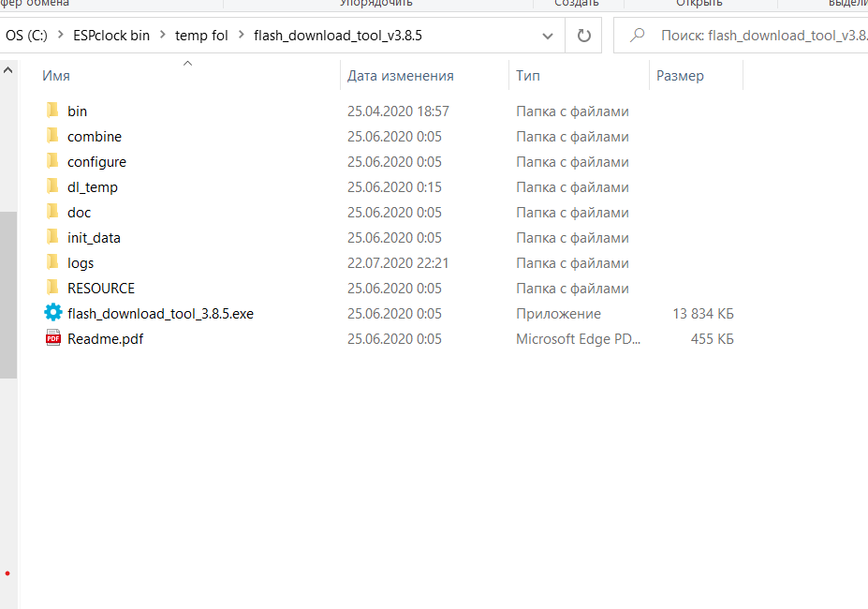This screenshot has height=609, width=868.
Task: Navigate to ESPclock bin in breadcrumb
Action: (110, 36)
